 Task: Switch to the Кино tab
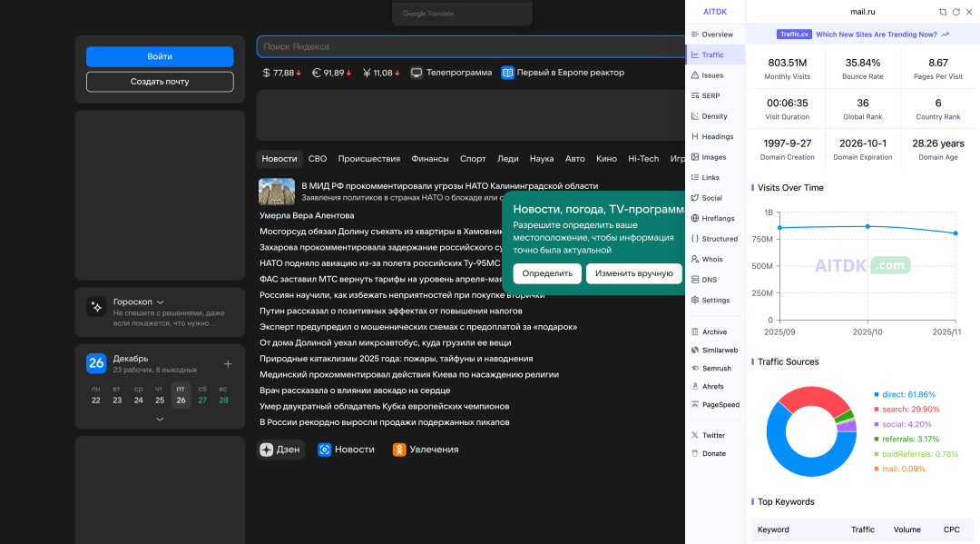[606, 159]
